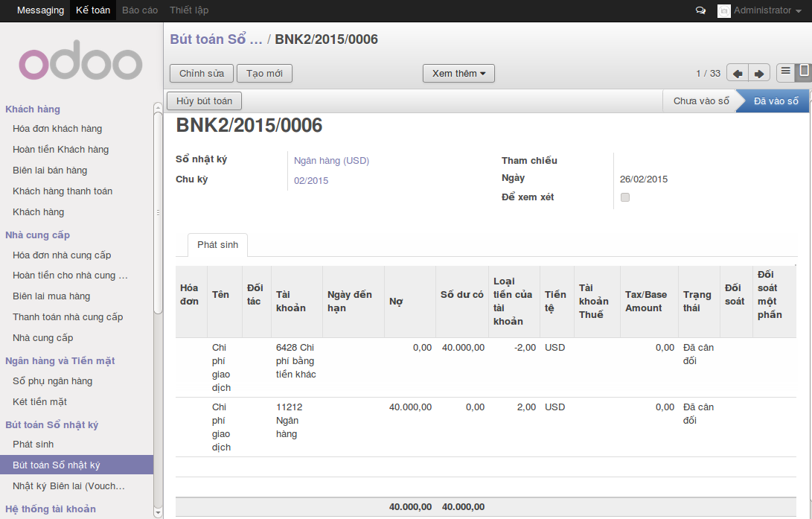This screenshot has height=519, width=812.
Task: Open 'Ngân hàng (USD)' journal link
Action: (331, 160)
